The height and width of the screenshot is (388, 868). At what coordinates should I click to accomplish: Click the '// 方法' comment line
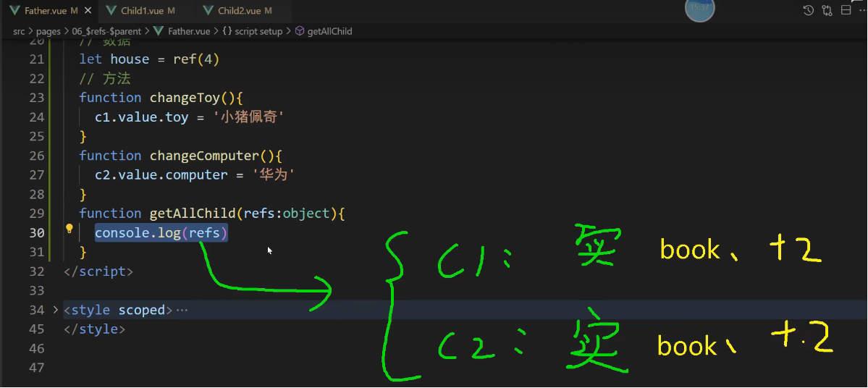click(x=105, y=79)
